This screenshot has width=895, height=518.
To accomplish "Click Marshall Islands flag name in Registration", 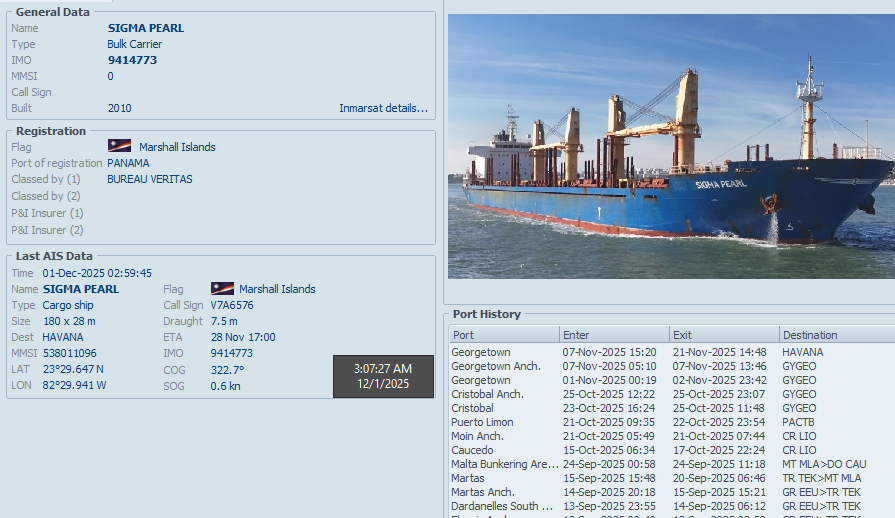I will pyautogui.click(x=177, y=147).
